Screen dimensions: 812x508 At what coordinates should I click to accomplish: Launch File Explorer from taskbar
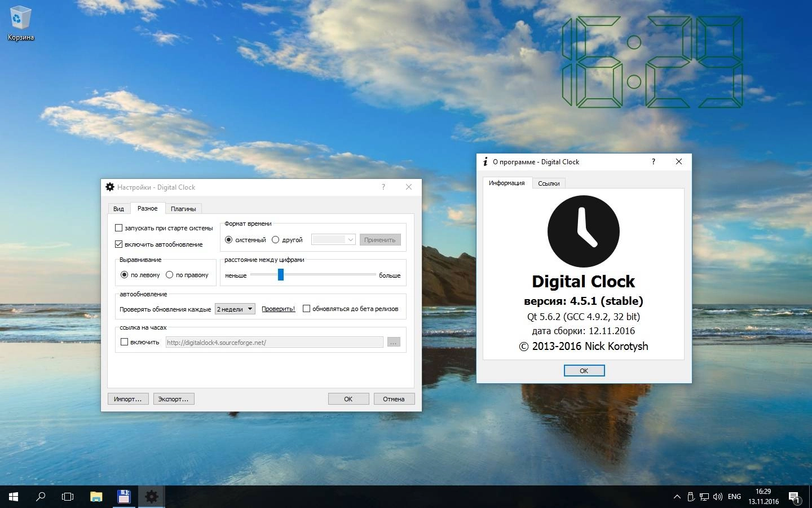pyautogui.click(x=96, y=497)
